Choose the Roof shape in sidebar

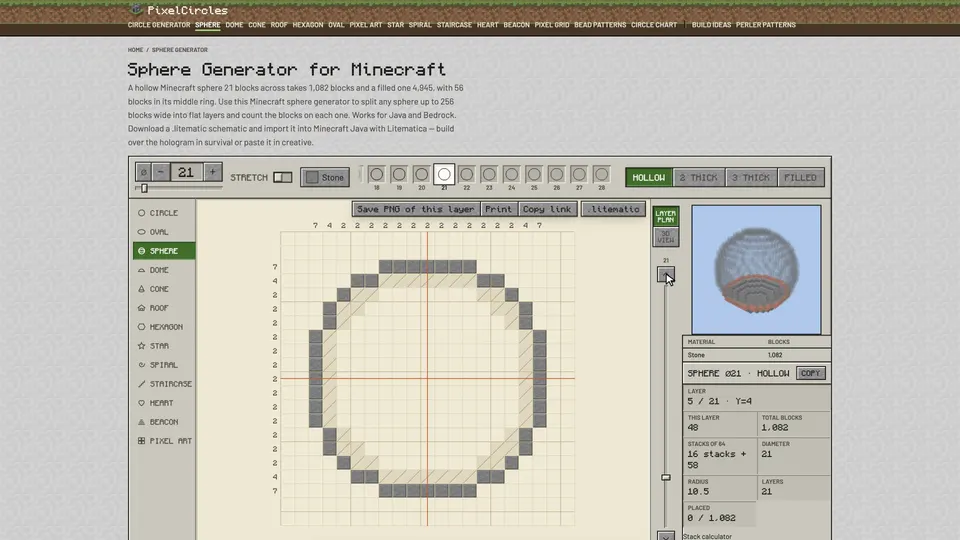[x=164, y=307]
